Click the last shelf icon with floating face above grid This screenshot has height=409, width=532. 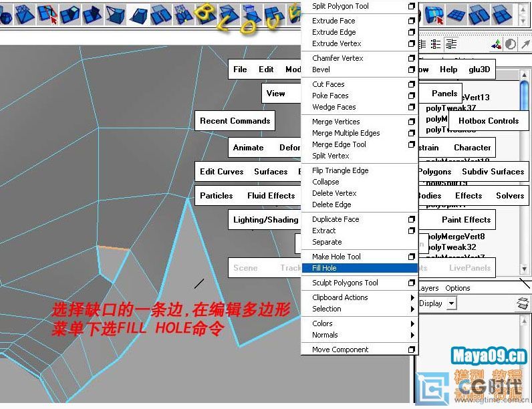(502, 15)
